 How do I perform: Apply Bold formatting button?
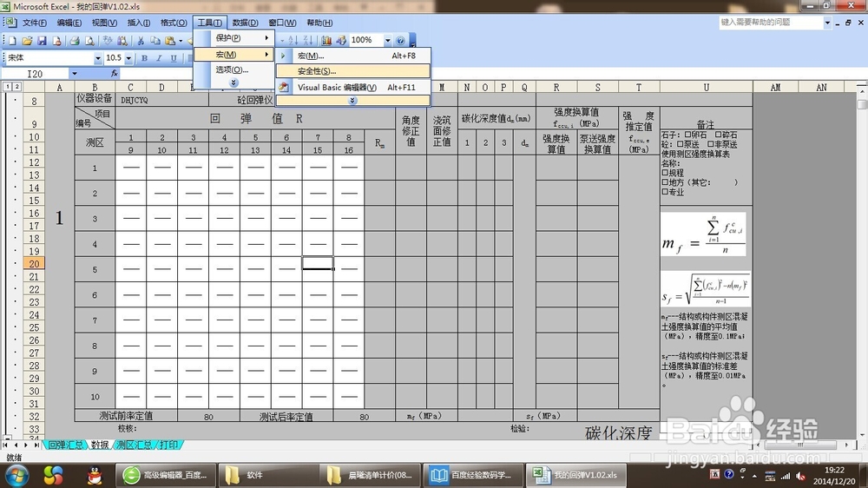tap(144, 57)
